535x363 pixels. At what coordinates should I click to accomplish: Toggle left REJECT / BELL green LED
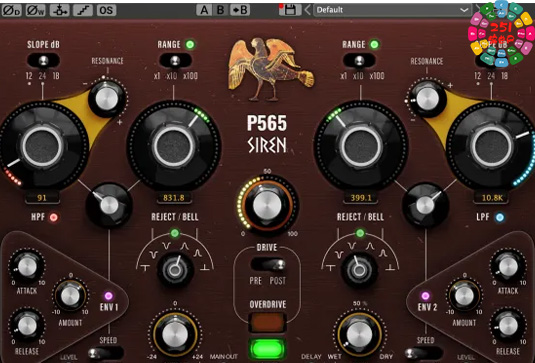[x=175, y=233]
